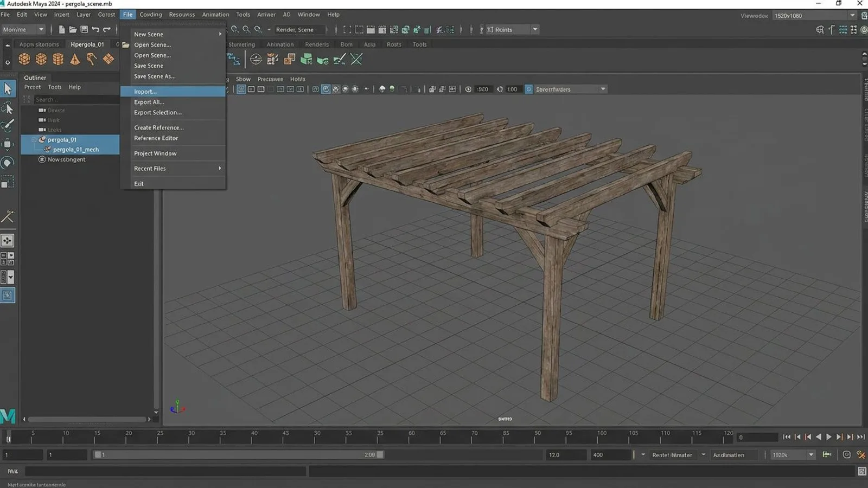Click the current frame input field

[x=757, y=437]
